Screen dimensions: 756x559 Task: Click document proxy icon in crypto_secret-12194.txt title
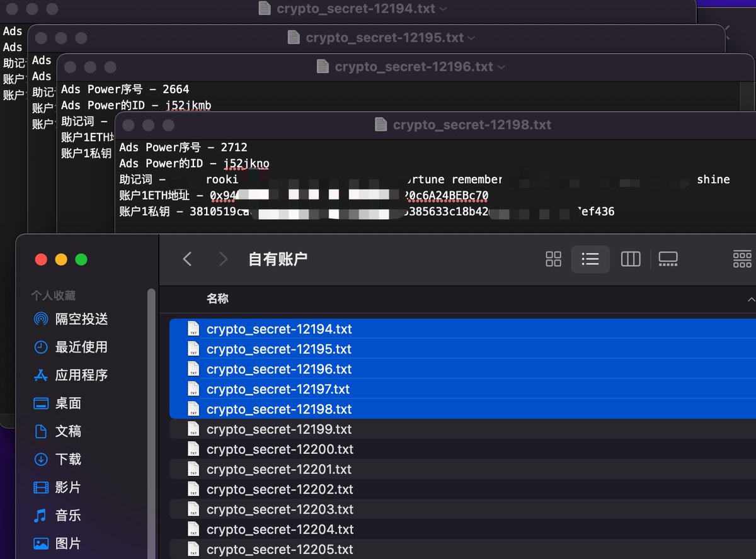(x=265, y=9)
